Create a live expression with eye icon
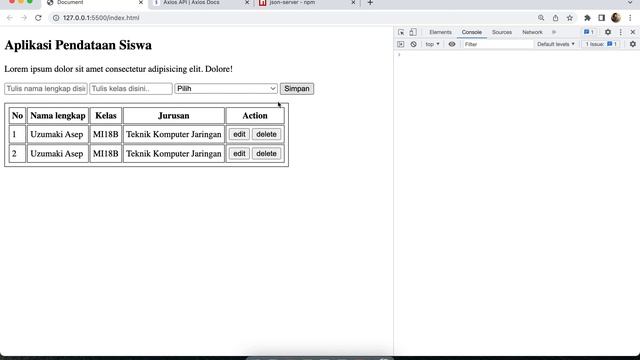Viewport: 640px width, 360px height. click(452, 44)
